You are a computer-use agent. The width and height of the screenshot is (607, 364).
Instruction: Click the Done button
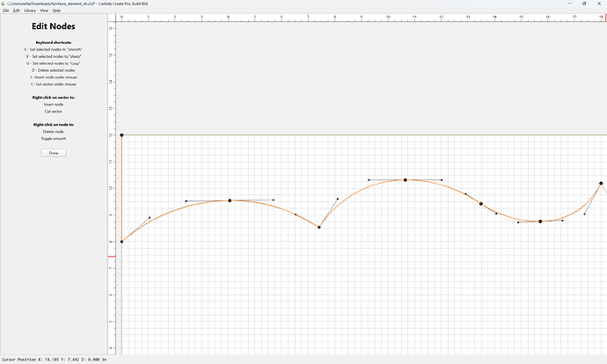pos(54,153)
